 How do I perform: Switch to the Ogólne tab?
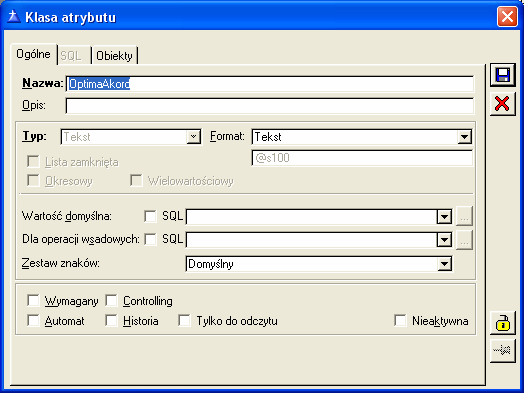pyautogui.click(x=33, y=54)
